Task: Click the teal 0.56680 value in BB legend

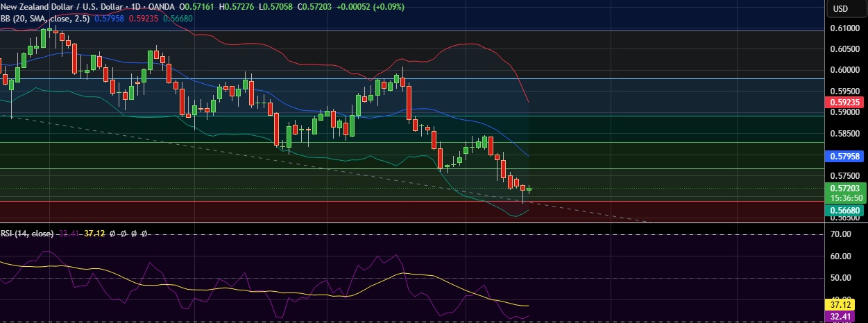Action: [178, 18]
